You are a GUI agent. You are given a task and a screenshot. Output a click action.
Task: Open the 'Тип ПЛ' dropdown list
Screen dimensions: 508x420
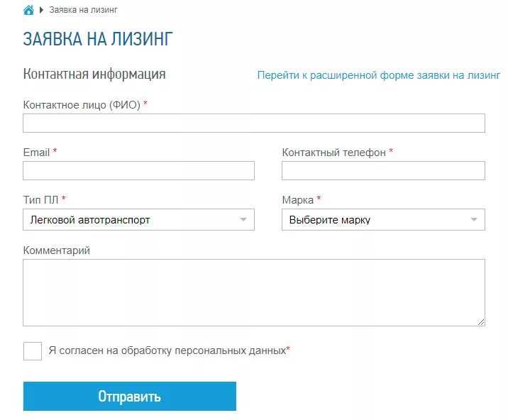pos(138,220)
